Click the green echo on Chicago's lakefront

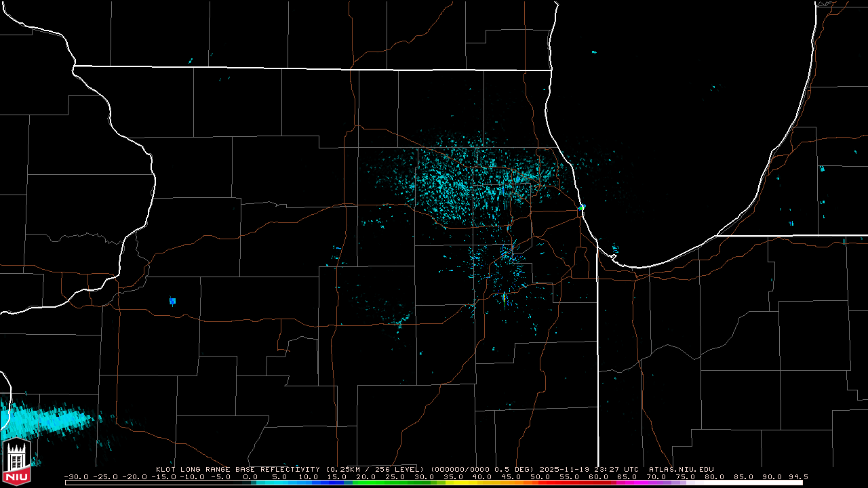point(582,207)
